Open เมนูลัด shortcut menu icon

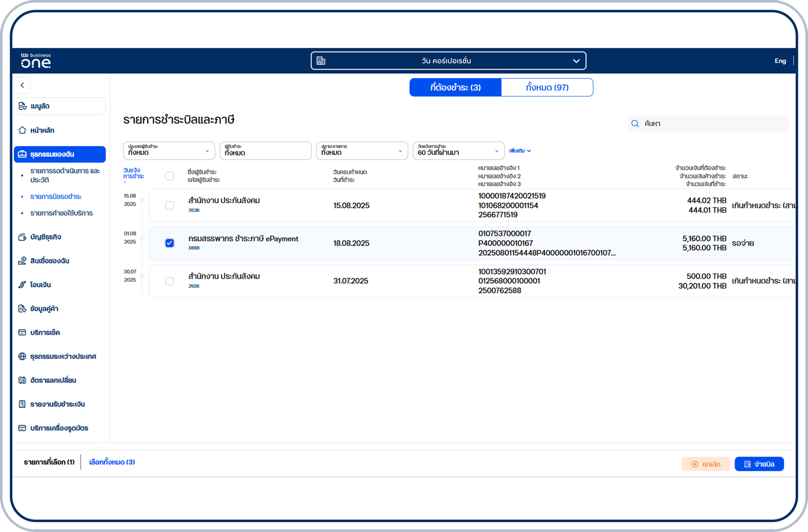tap(22, 106)
